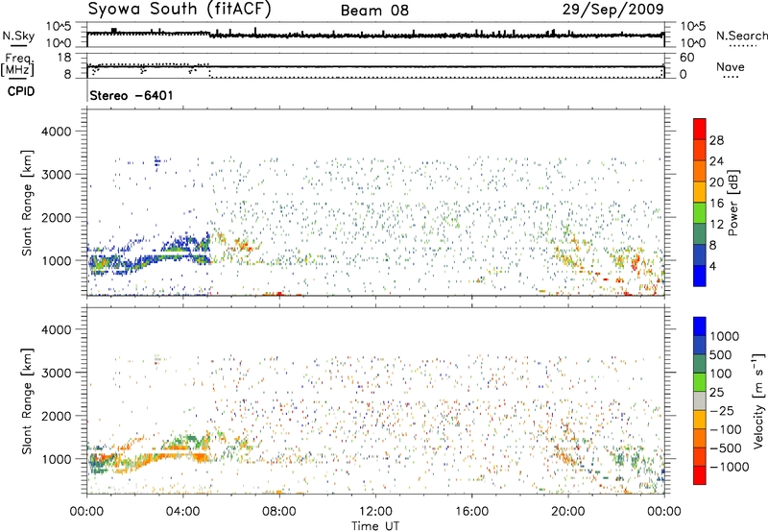Click the "00:00" label at time axis end
The height and width of the screenshot is (532, 768).
click(x=664, y=512)
